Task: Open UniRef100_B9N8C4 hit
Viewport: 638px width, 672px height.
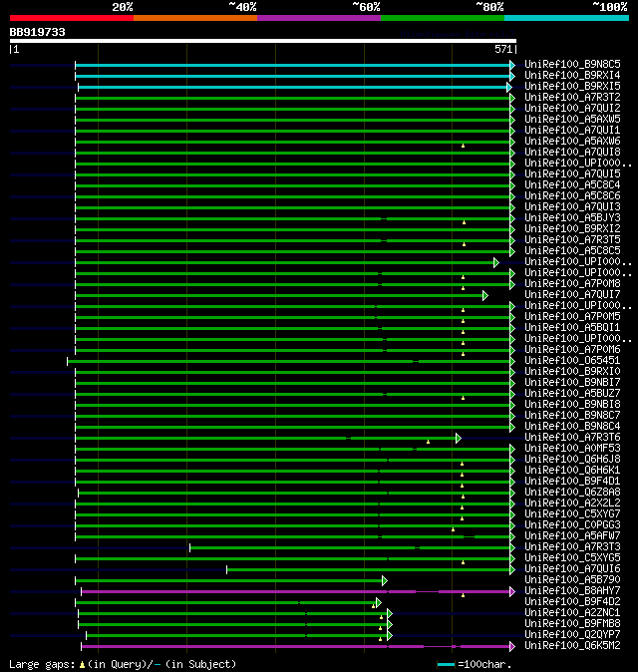Action: 572,427
